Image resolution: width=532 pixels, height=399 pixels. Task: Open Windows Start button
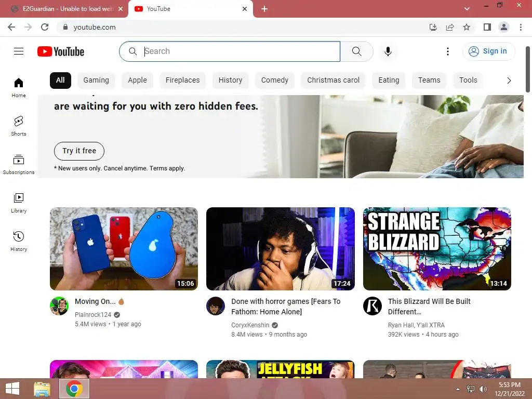pyautogui.click(x=12, y=389)
